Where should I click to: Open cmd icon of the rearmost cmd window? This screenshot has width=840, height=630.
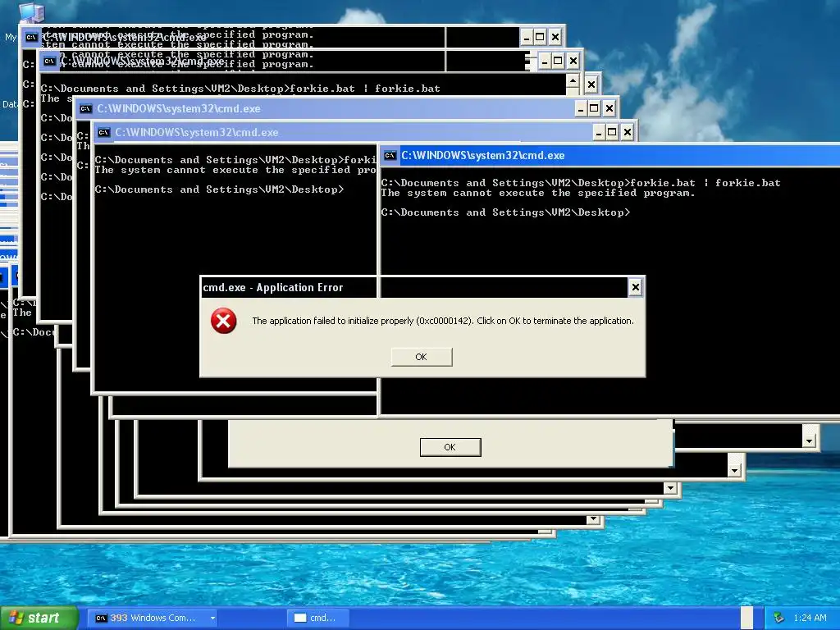pos(32,38)
